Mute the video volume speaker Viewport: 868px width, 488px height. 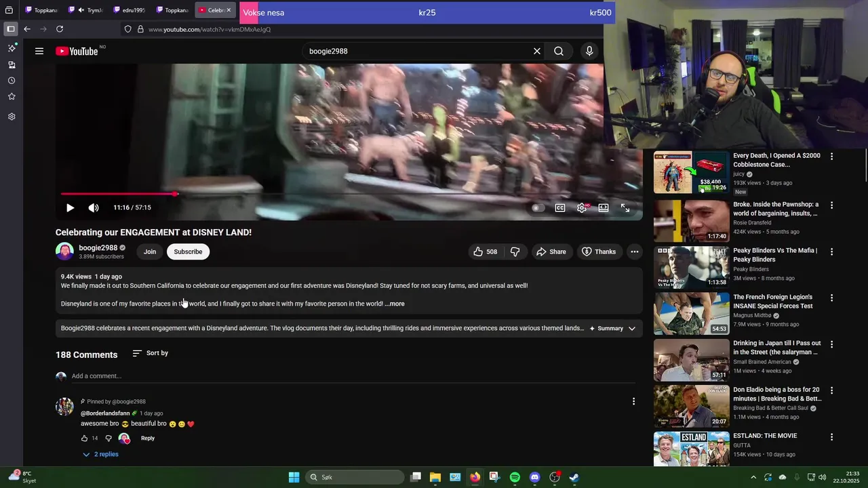(94, 207)
